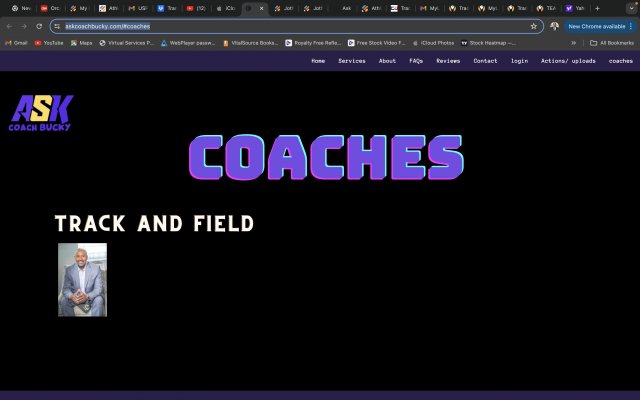The height and width of the screenshot is (400, 640).
Task: Go to the Services menu item
Action: (x=352, y=61)
